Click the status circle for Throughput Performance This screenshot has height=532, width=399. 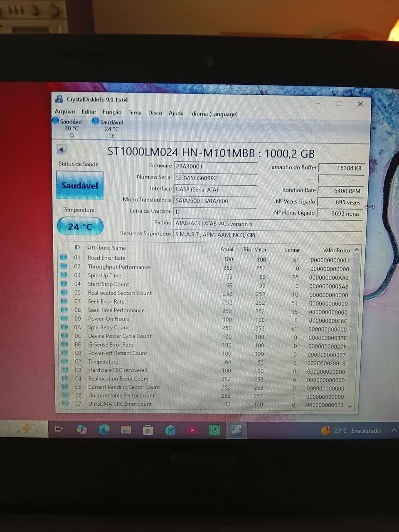click(x=64, y=266)
